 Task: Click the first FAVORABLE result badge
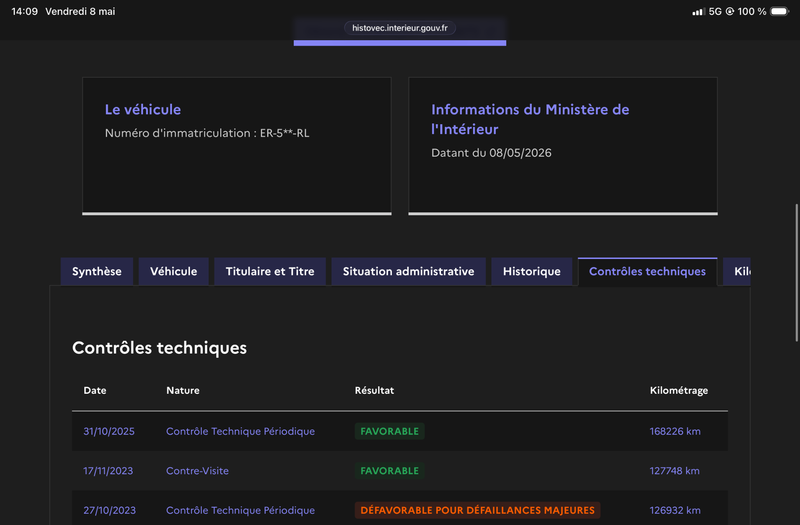tap(389, 431)
